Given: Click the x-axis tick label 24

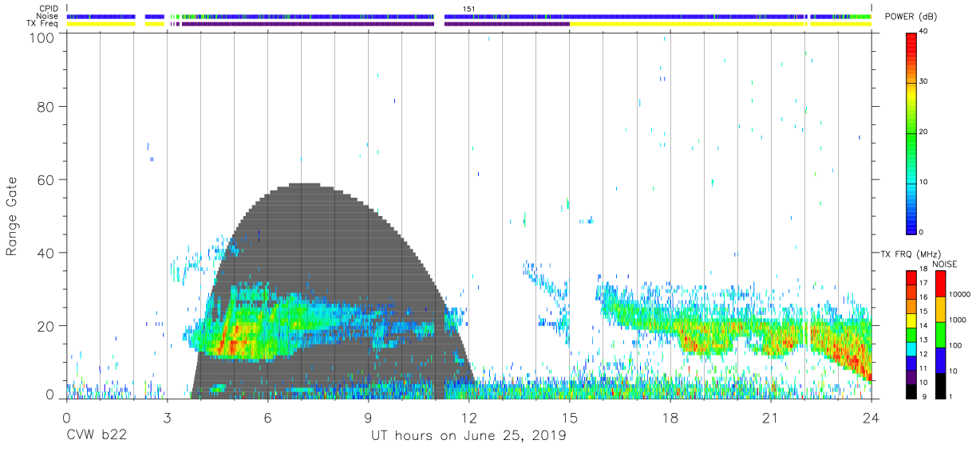Looking at the screenshot, I should click(x=871, y=418).
